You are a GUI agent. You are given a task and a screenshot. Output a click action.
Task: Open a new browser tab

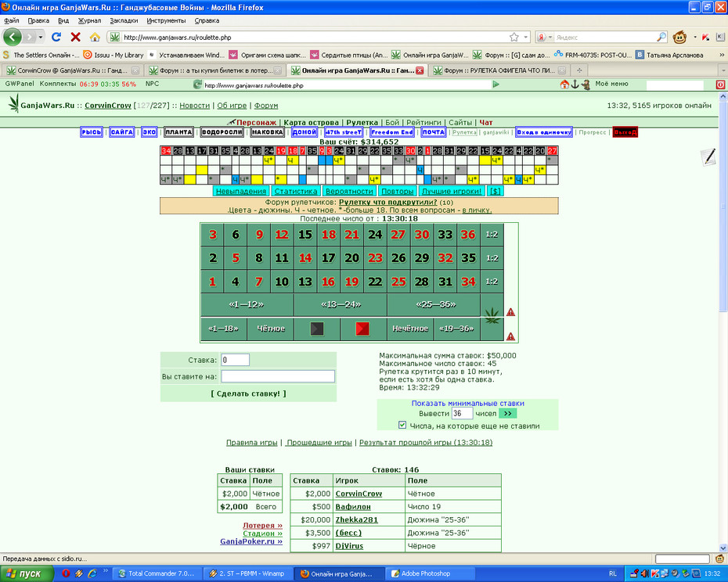pos(579,70)
